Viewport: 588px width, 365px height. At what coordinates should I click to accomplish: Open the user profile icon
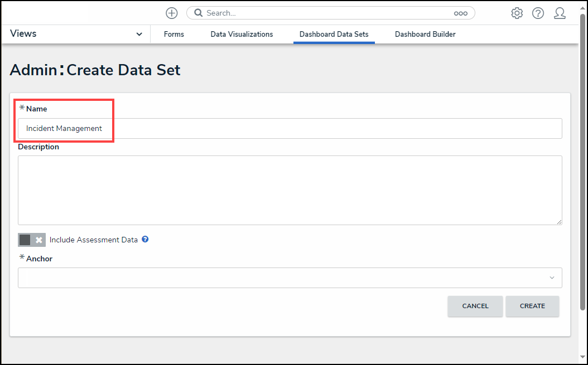coord(560,13)
